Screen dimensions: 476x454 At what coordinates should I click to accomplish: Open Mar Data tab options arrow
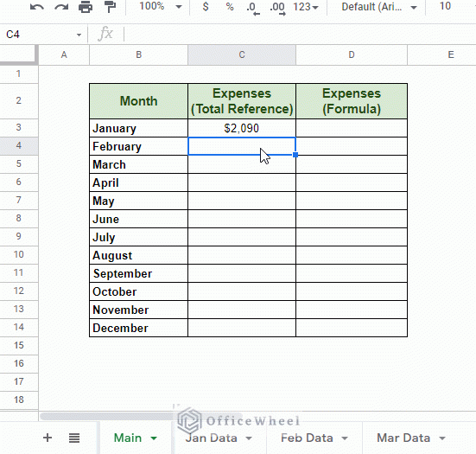(442, 438)
